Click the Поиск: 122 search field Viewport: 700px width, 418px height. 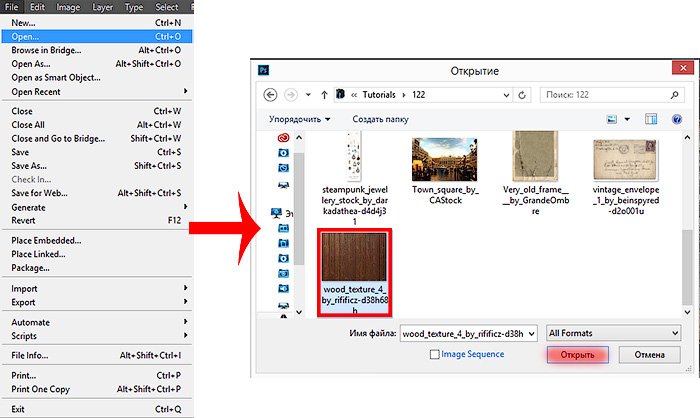pos(612,95)
